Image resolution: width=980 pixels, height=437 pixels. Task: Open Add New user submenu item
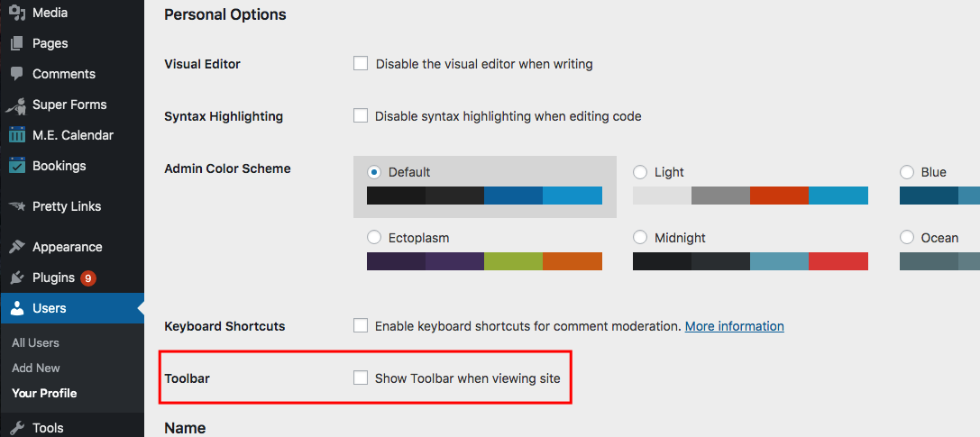36,368
